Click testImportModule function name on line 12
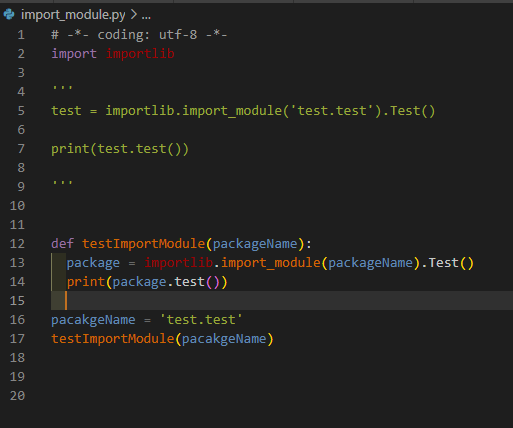 tap(143, 244)
